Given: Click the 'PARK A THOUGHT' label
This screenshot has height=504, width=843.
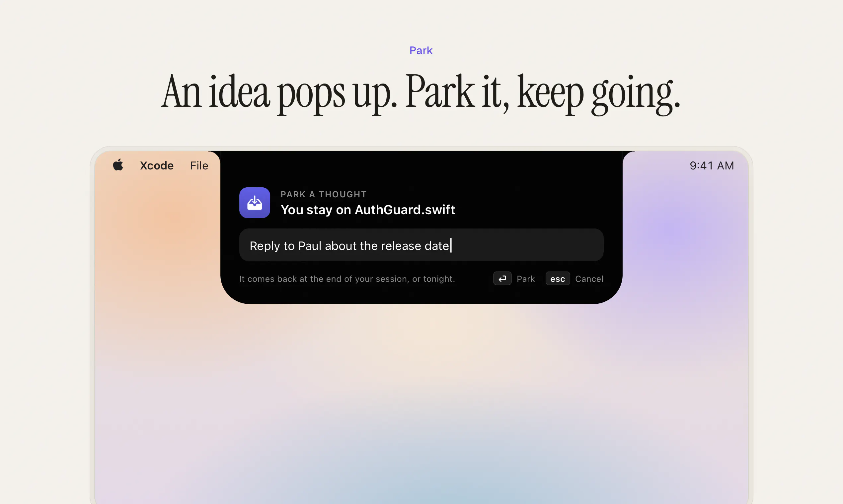Looking at the screenshot, I should [x=324, y=194].
